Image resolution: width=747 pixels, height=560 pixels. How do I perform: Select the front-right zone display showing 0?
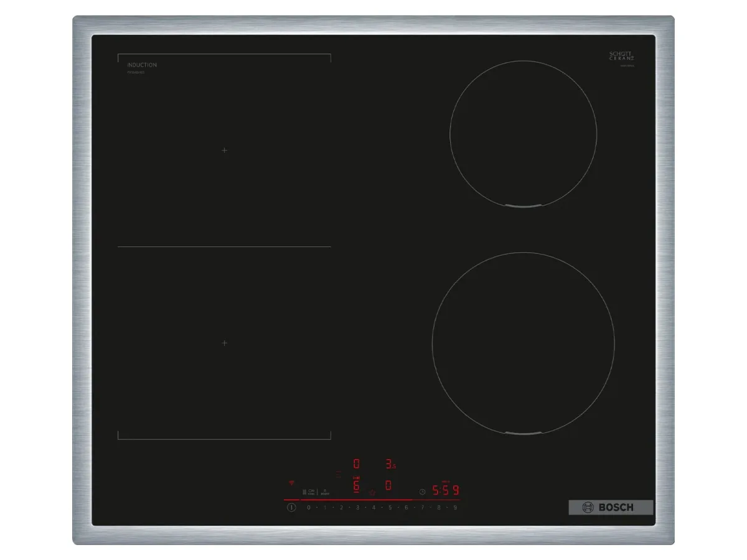coord(388,485)
